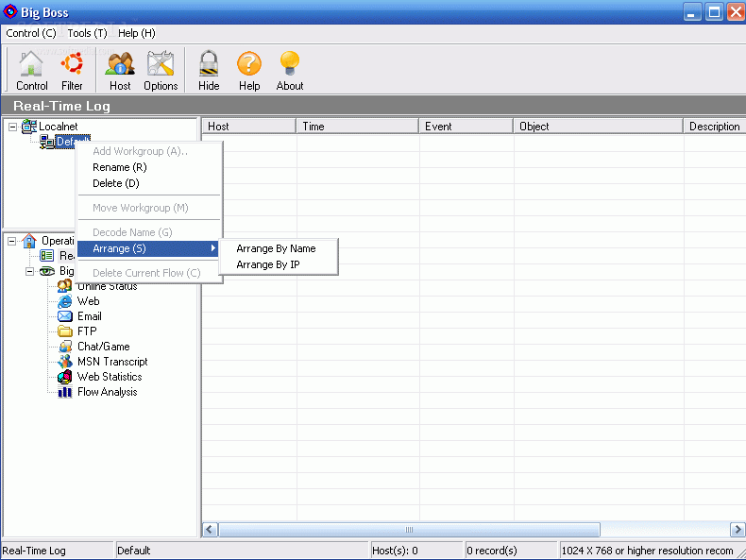The width and height of the screenshot is (746, 560).
Task: Select Chat/Game tree item
Action: 104,347
